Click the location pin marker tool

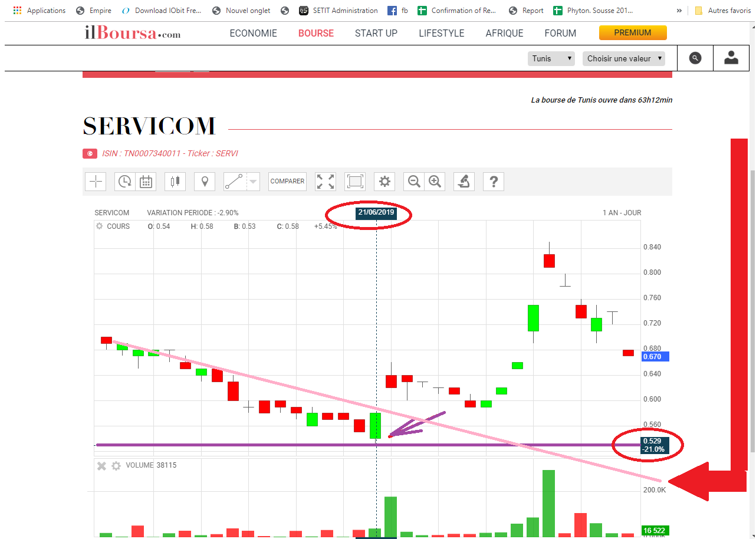coord(205,181)
